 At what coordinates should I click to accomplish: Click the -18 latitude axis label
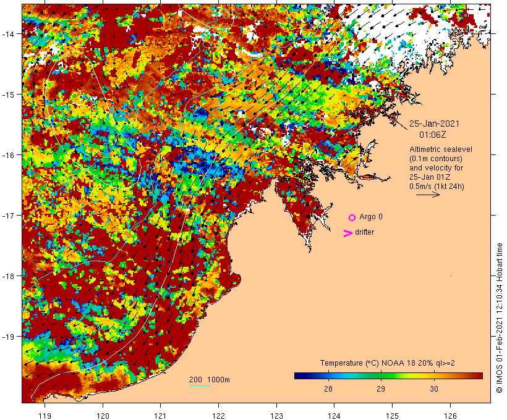(x=8, y=276)
